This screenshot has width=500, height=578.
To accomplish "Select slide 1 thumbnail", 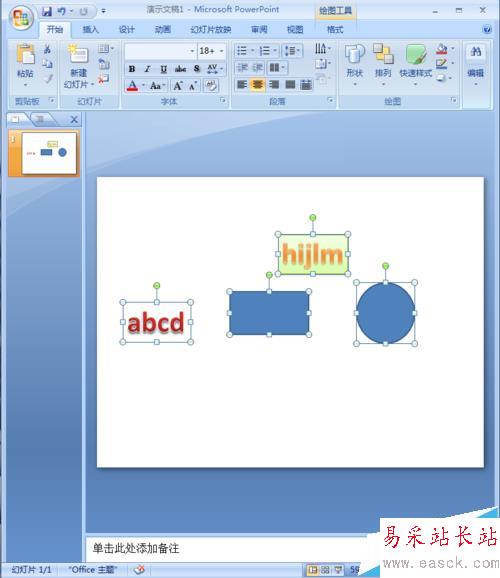I will 49,153.
